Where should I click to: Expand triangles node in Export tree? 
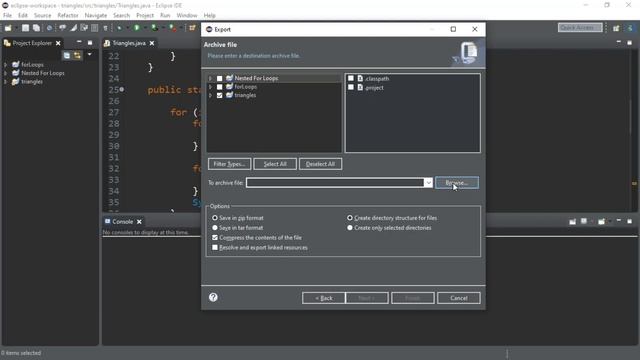click(x=210, y=96)
